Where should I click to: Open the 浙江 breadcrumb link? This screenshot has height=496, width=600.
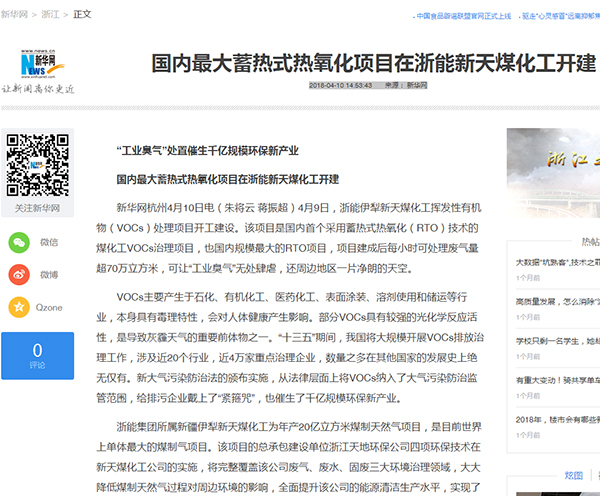49,14
